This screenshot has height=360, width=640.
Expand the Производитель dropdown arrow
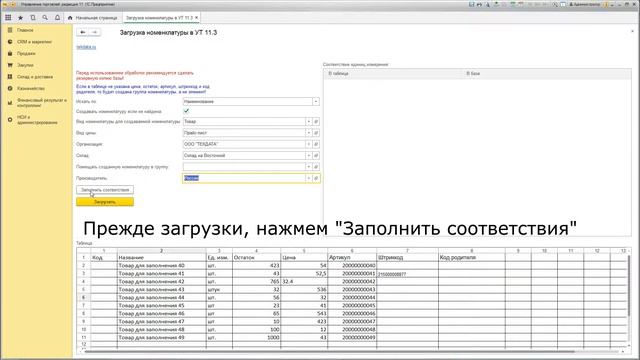click(x=309, y=178)
